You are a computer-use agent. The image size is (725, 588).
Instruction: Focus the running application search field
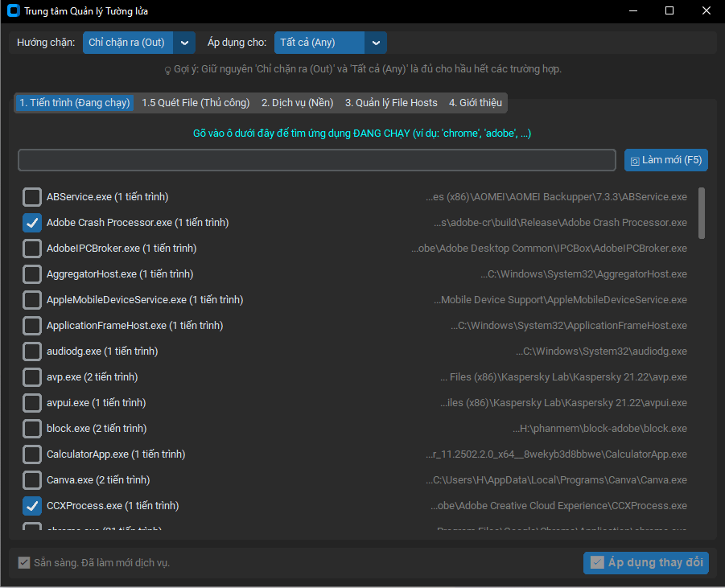pos(318,160)
